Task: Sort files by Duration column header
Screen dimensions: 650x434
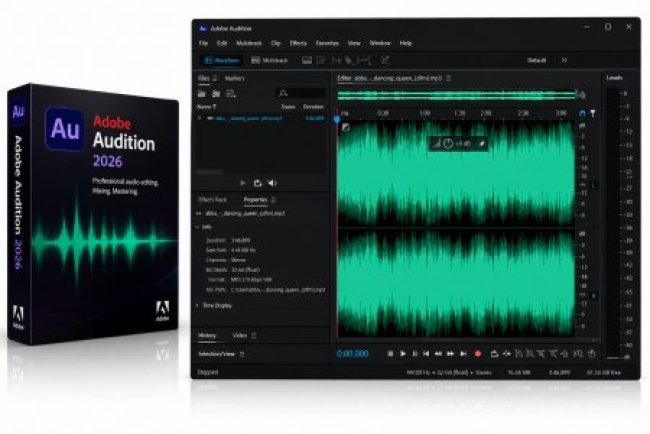Action: [x=313, y=107]
